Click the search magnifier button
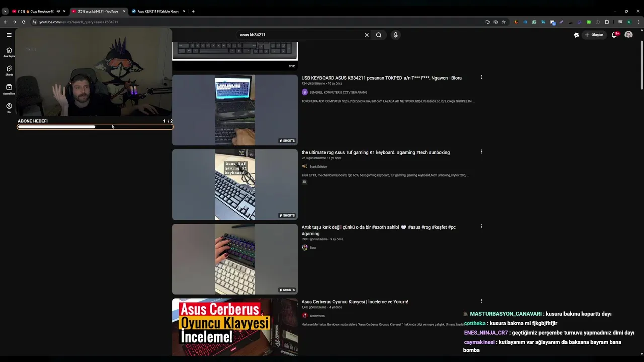Screen dimensions: 644x362 click(379, 35)
